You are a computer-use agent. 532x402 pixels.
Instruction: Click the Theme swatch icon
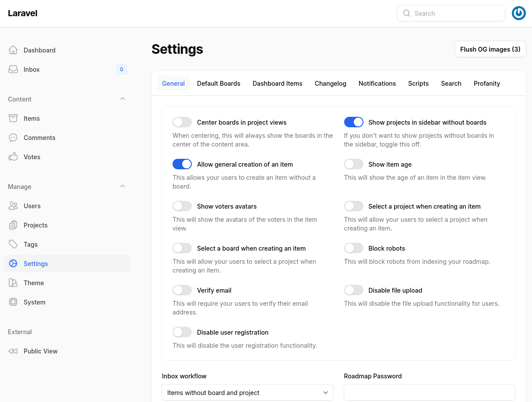(13, 283)
